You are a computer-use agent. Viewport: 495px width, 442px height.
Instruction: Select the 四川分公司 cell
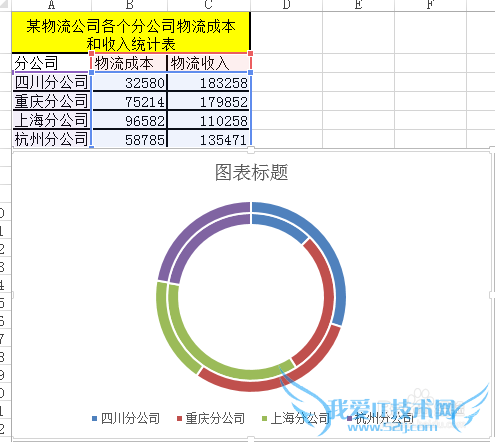coord(51,82)
